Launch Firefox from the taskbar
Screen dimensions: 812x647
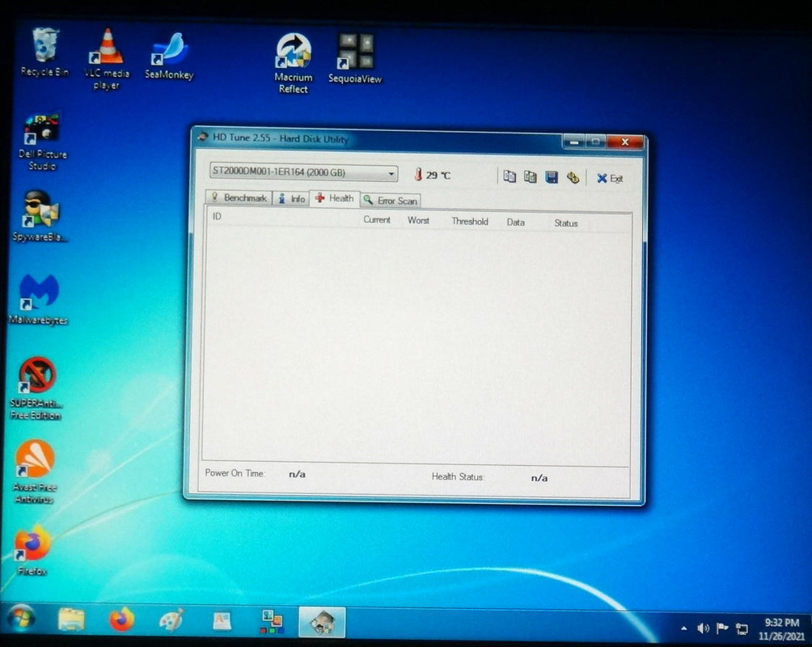click(121, 620)
